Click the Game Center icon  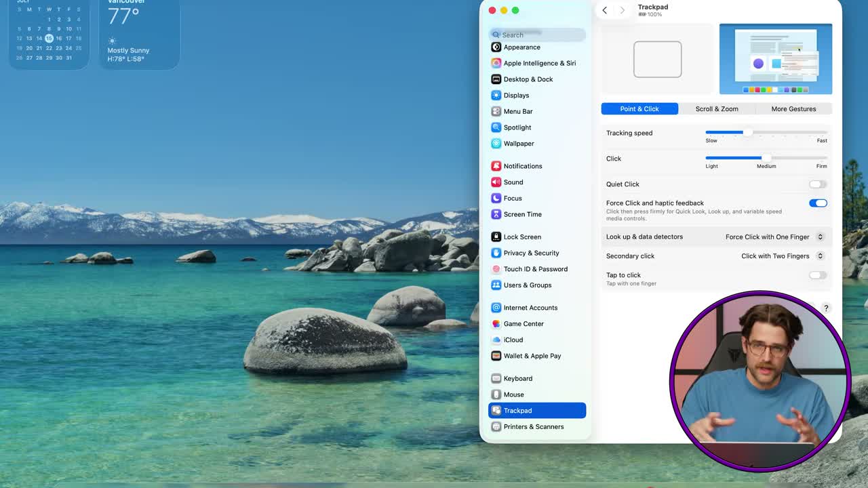(496, 324)
